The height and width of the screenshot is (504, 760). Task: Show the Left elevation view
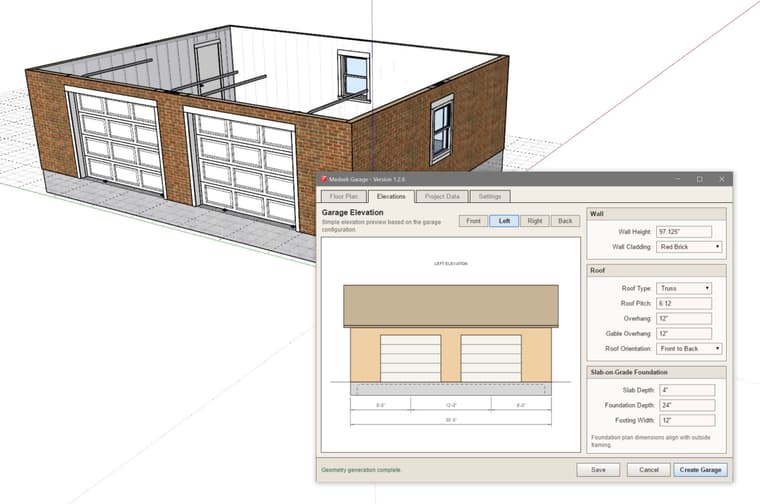[504, 221]
